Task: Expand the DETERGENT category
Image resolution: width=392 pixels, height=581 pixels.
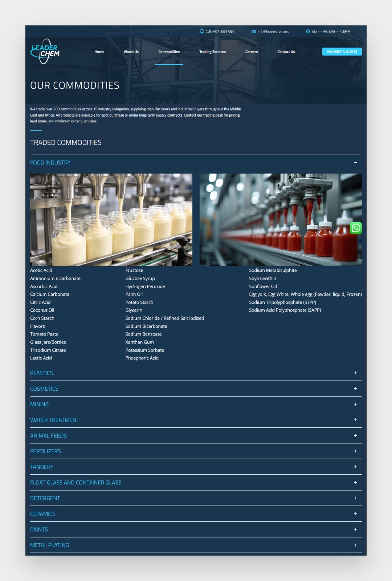Action: pyautogui.click(x=196, y=498)
